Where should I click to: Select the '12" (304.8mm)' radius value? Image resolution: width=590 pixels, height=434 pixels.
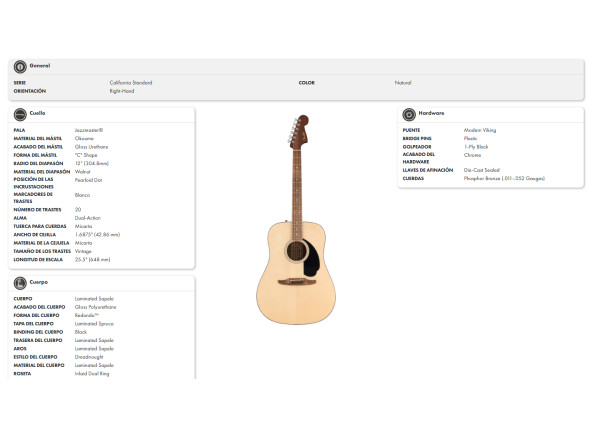pyautogui.click(x=92, y=163)
